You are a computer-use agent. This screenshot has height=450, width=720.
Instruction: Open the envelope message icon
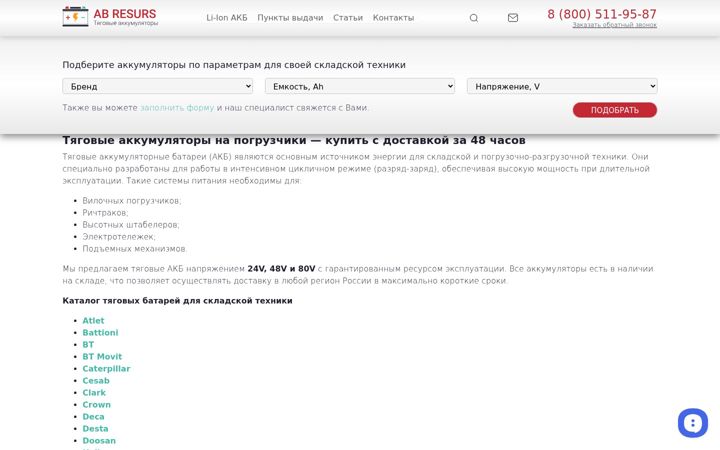coord(513,18)
